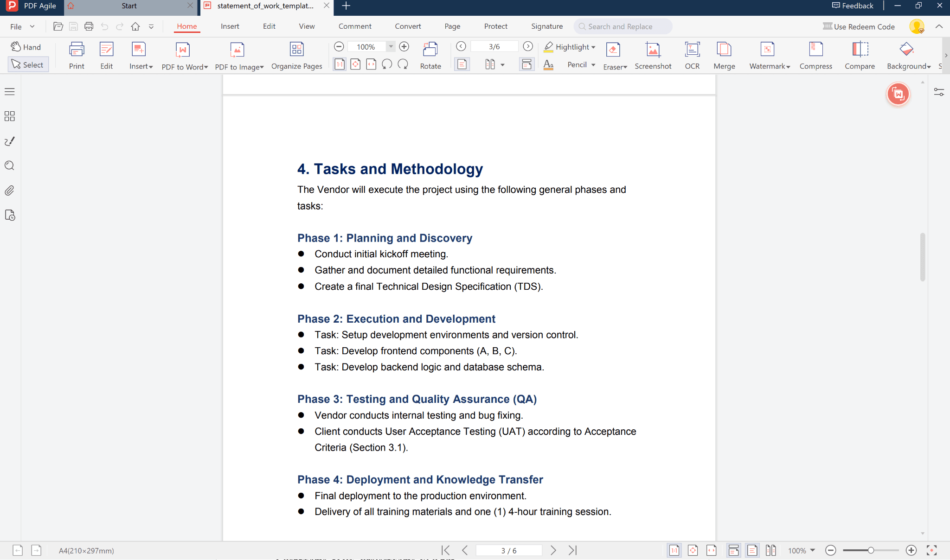Image resolution: width=950 pixels, height=560 pixels.
Task: Click the Rotate page icon
Action: coord(430,50)
